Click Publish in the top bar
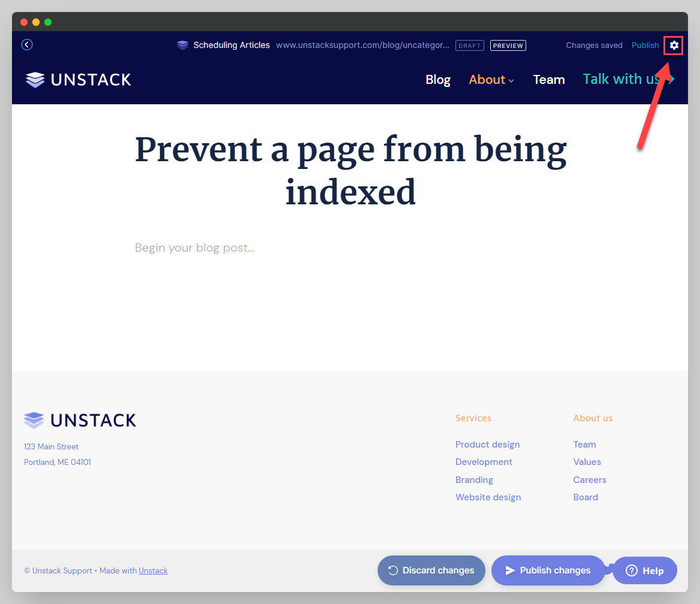The image size is (700, 604). 645,46
